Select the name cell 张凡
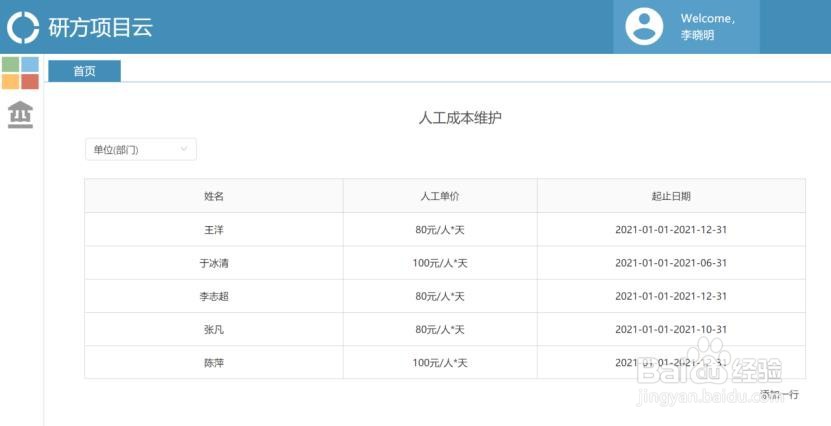 pos(214,330)
